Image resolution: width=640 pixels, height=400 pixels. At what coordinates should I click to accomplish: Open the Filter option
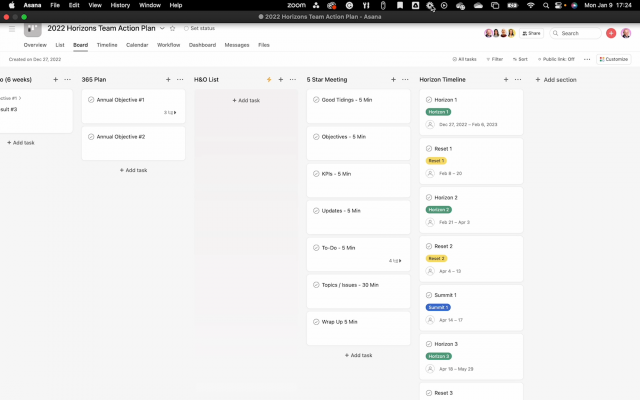pos(495,59)
